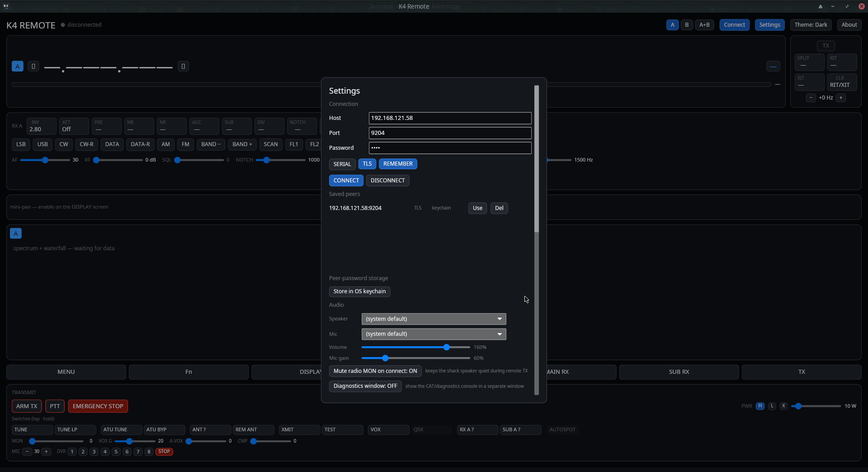Click the left small square icon beside VFO A
The image size is (868, 472).
33,66
